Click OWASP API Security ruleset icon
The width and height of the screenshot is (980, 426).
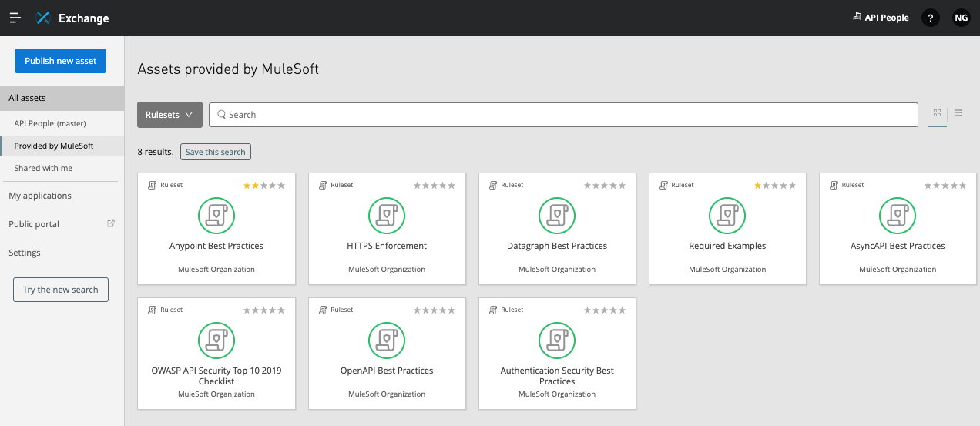[x=216, y=340]
